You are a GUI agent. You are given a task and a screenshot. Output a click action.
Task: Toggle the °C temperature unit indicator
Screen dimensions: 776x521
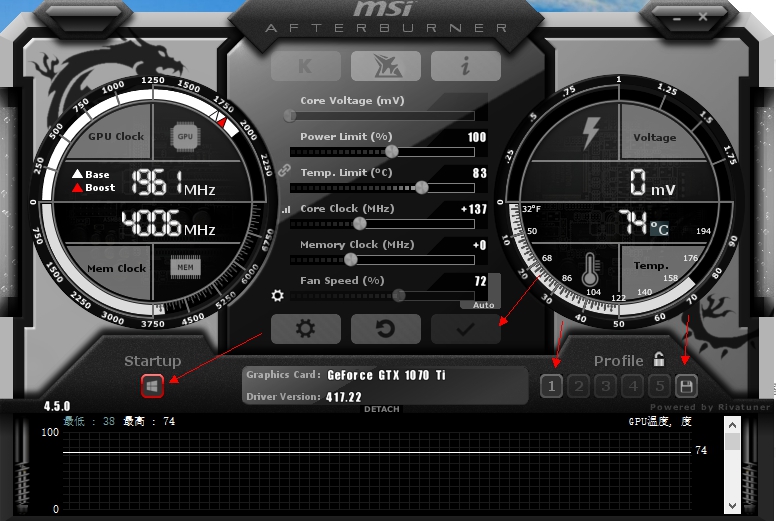pos(659,228)
